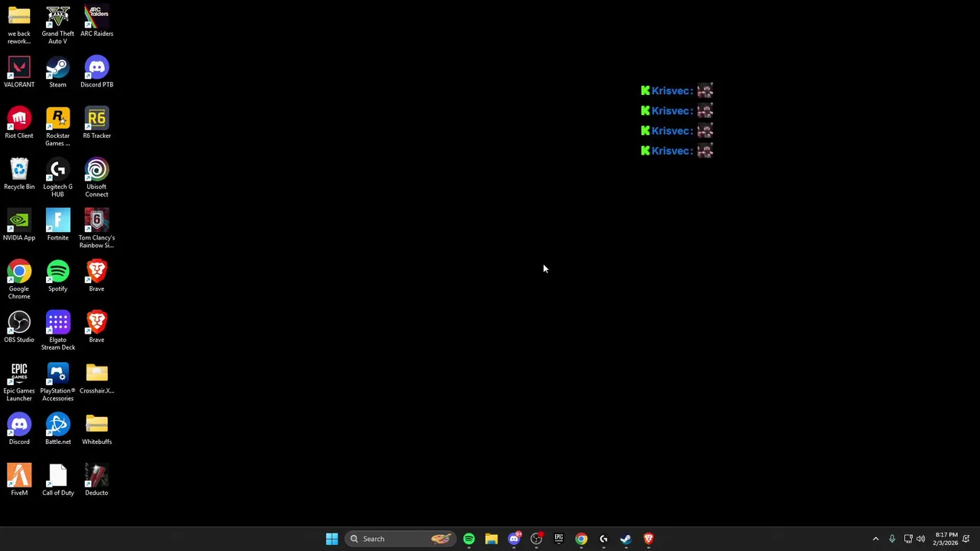
Task: Open network settings tray icon
Action: point(908,539)
